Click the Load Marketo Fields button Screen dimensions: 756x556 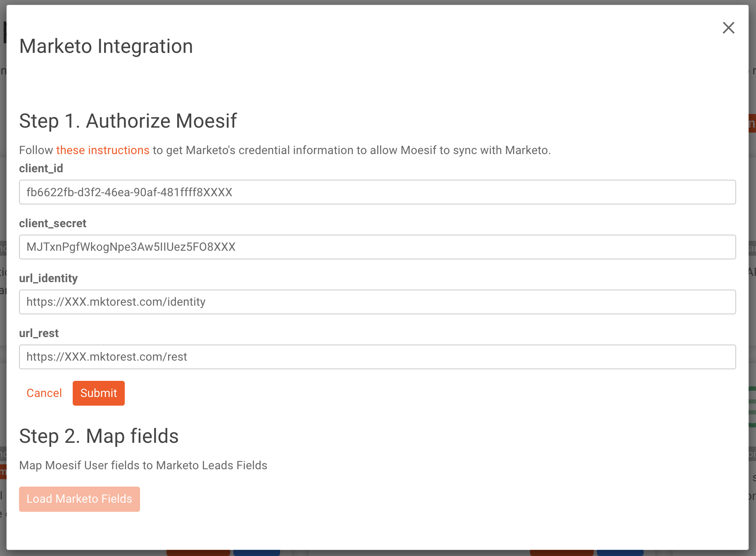coord(79,499)
